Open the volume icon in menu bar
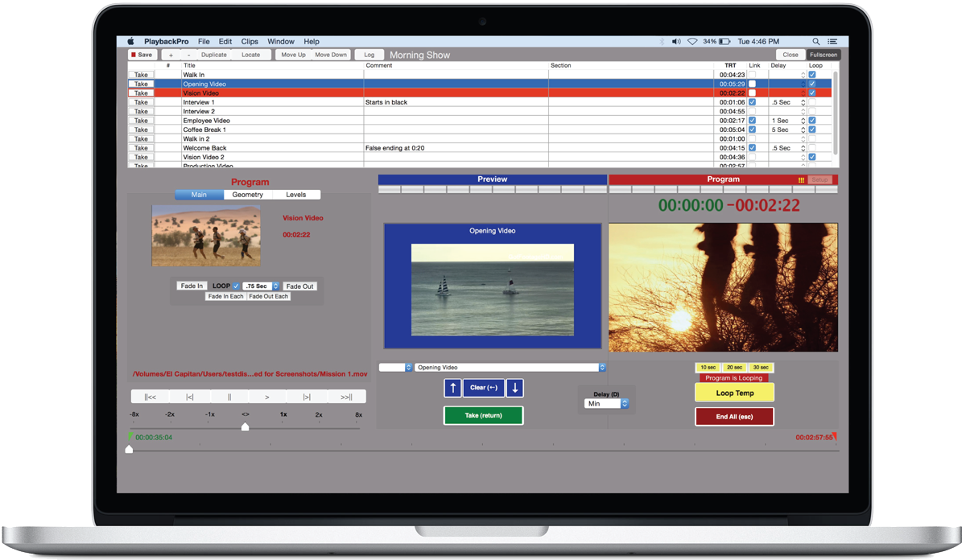This screenshot has width=966, height=560. pos(676,41)
